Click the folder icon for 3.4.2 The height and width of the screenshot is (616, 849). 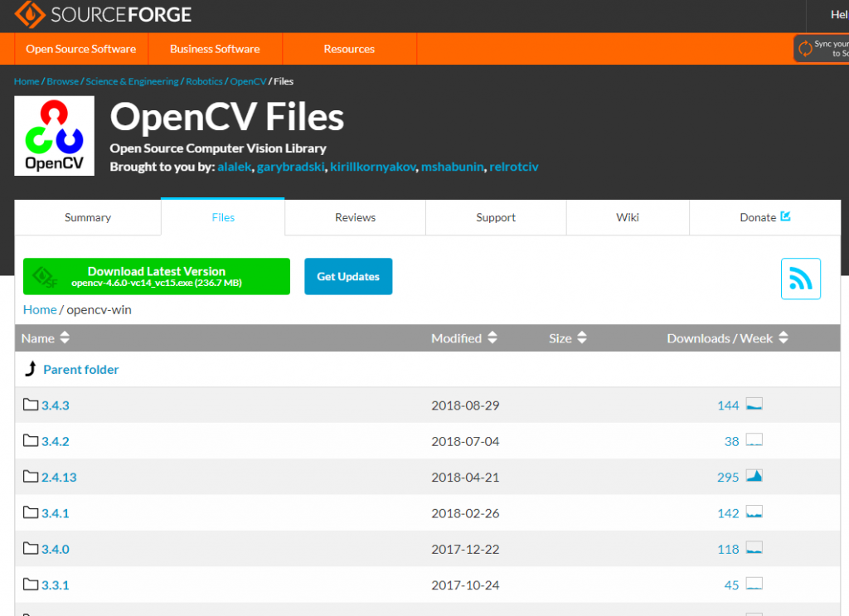[x=31, y=440]
